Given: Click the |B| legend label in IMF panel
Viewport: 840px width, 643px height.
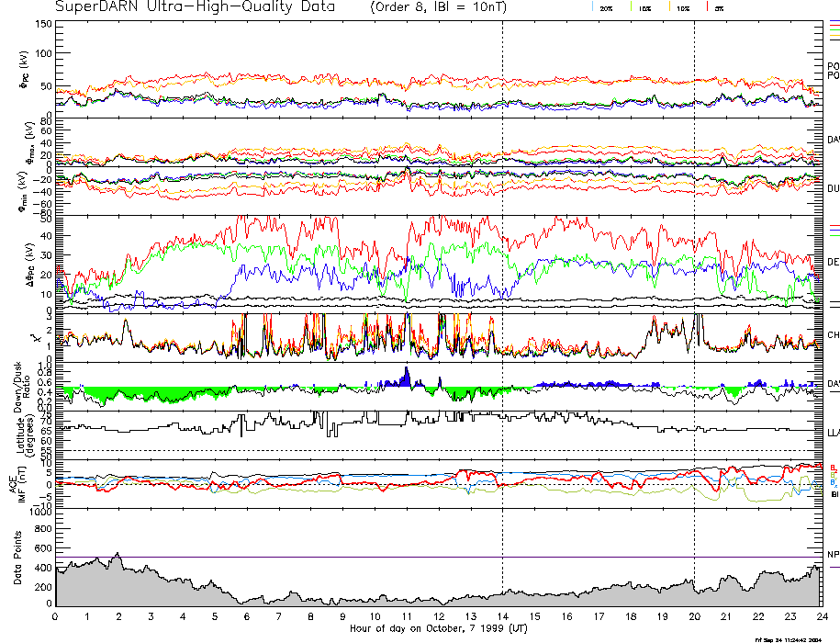Looking at the screenshot, I should coord(834,494).
